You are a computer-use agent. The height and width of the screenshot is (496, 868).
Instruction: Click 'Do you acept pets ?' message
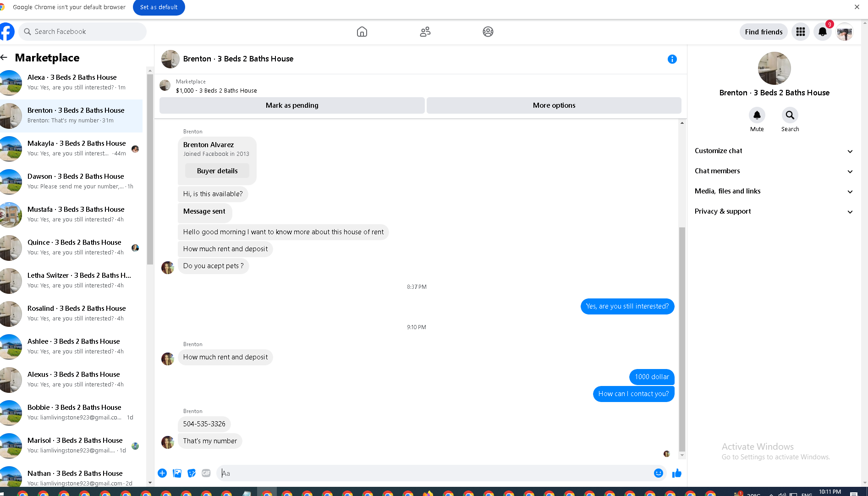pyautogui.click(x=213, y=266)
